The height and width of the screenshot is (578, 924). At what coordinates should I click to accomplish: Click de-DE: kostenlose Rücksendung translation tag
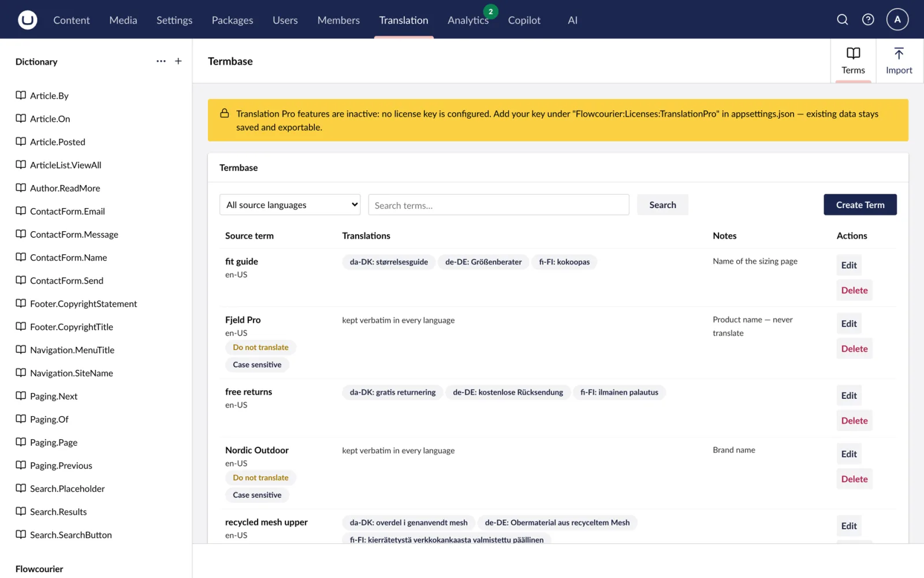pyautogui.click(x=508, y=392)
